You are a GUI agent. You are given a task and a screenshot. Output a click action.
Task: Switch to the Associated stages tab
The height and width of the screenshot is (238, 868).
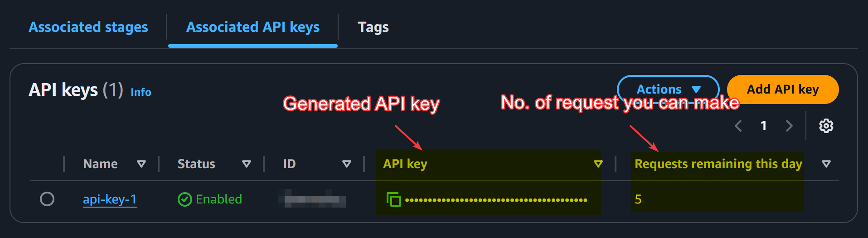(x=88, y=27)
